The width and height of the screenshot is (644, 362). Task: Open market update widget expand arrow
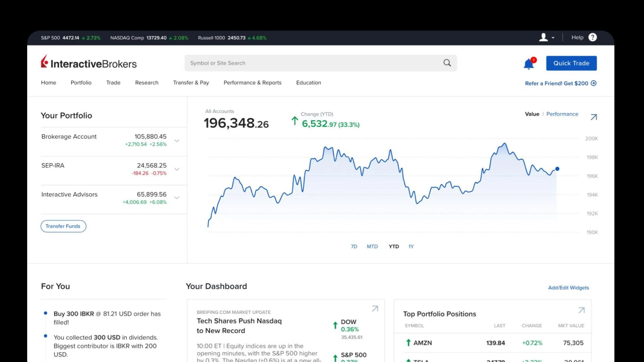[375, 309]
